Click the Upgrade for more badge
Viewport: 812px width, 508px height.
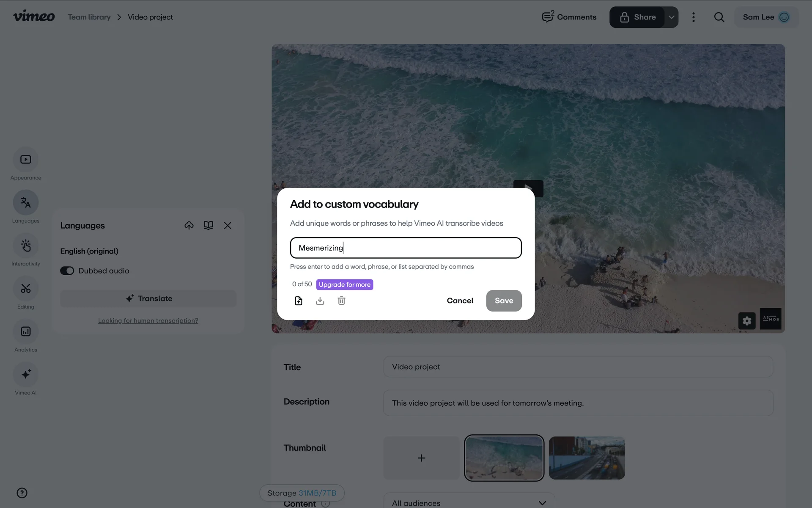point(345,284)
